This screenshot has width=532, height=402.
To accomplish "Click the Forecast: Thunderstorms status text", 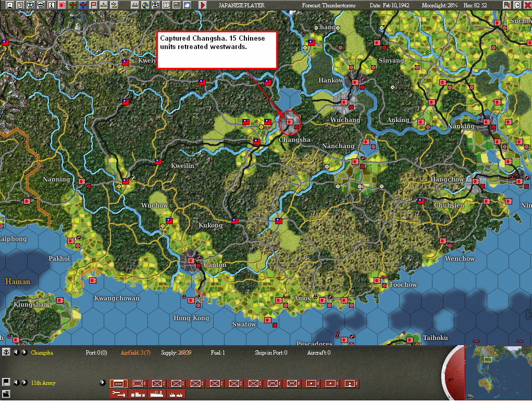I will pyautogui.click(x=329, y=5).
